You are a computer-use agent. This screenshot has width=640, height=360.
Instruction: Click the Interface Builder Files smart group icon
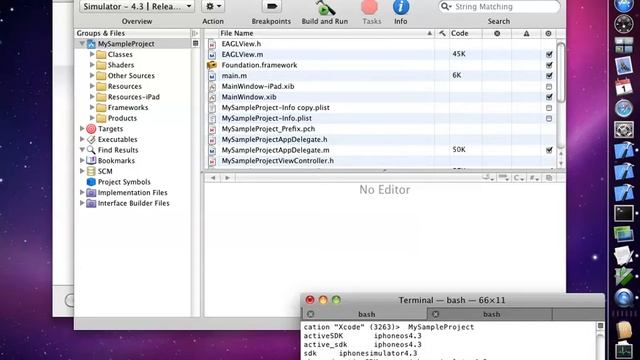(91, 203)
